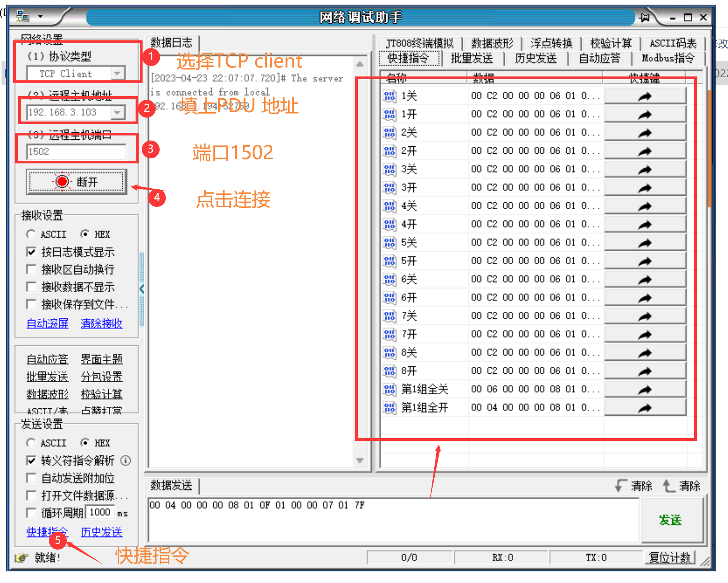Click the 清除 up-arrow clear icon
The width and height of the screenshot is (728, 583).
669,486
